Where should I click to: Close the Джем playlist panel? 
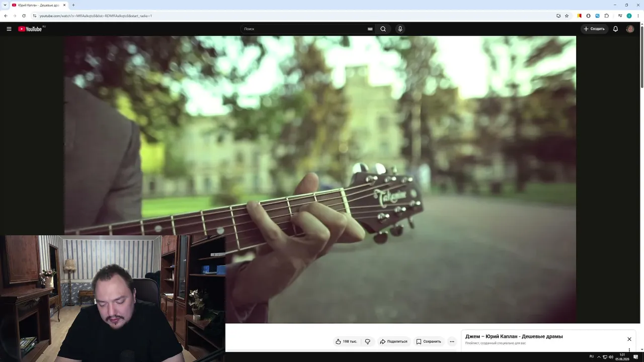coord(629,339)
